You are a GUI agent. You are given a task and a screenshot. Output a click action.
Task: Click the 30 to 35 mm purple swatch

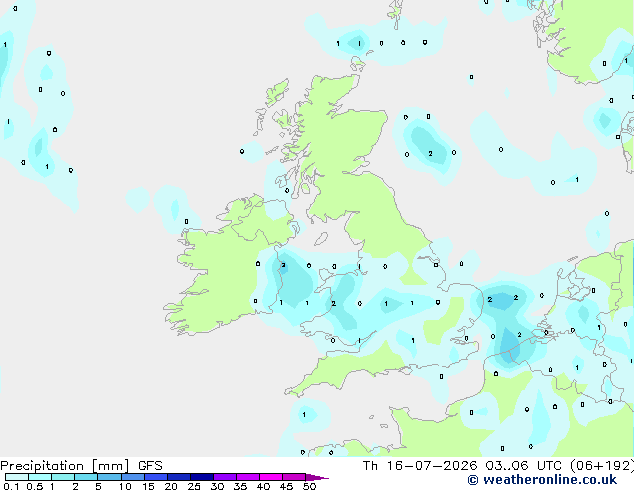pos(225,477)
